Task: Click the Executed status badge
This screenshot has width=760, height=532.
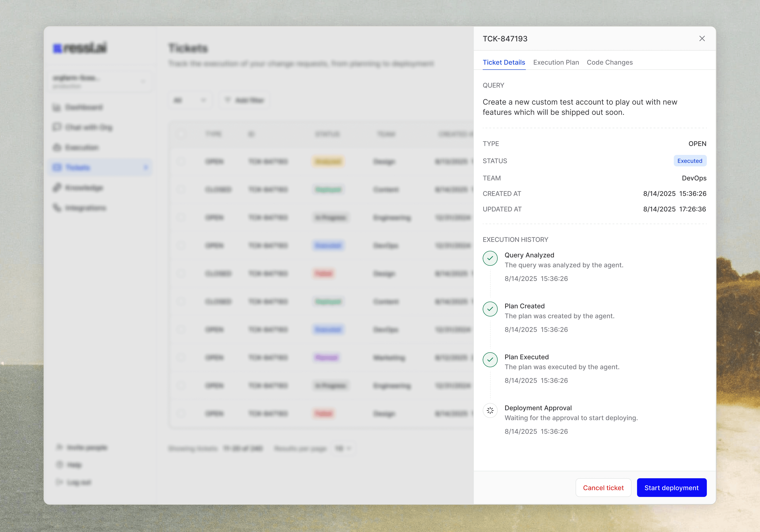Action: (689, 161)
